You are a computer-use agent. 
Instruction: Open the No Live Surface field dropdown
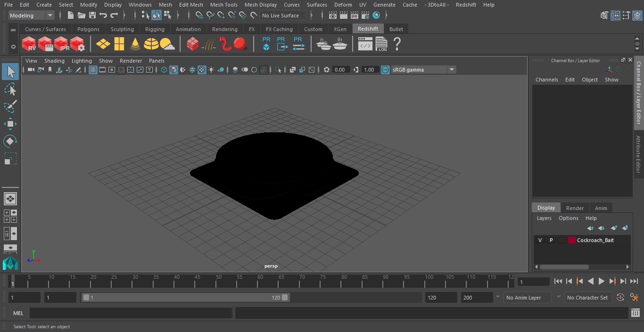point(283,16)
